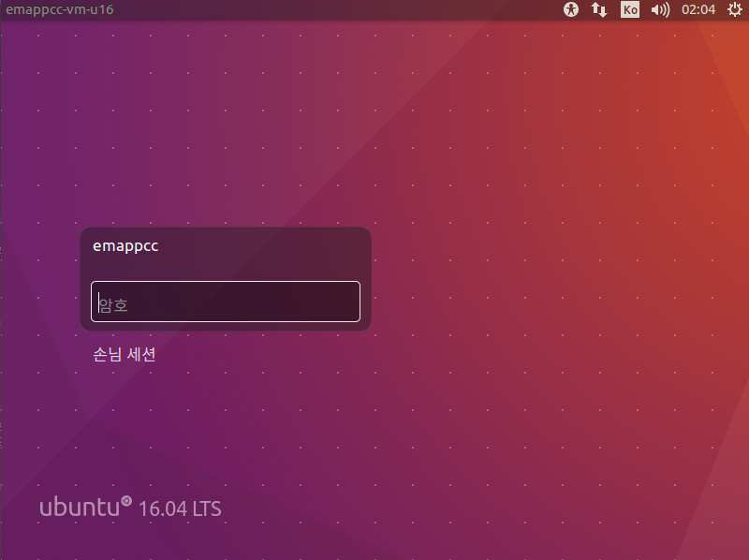
Task: Click the emappcc-vm-u16 hostname label
Action: click(x=60, y=9)
